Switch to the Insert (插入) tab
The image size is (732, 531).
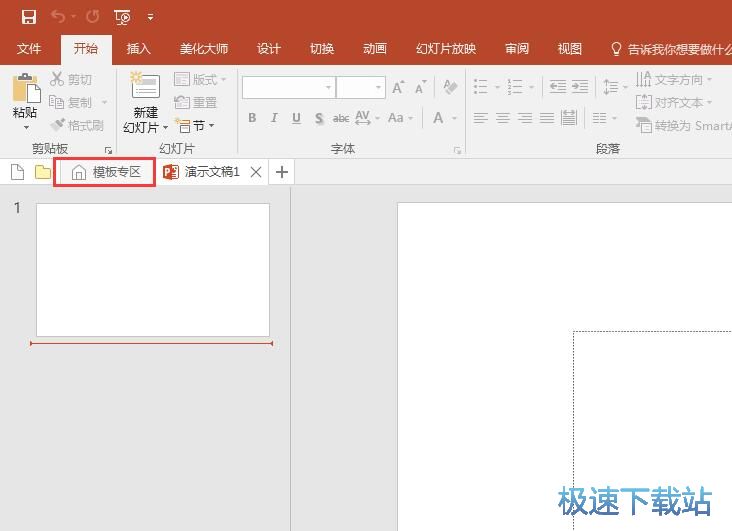click(139, 49)
